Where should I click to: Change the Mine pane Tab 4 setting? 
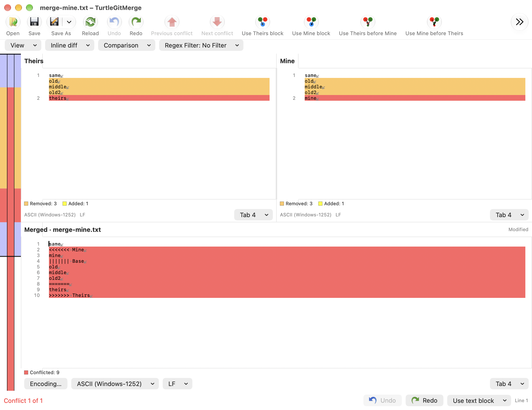(x=509, y=215)
